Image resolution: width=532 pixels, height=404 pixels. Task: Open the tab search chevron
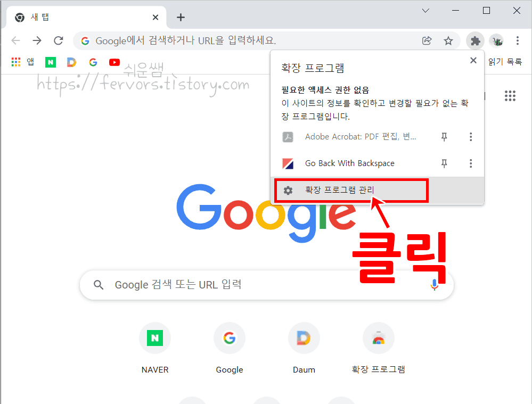coord(425,11)
